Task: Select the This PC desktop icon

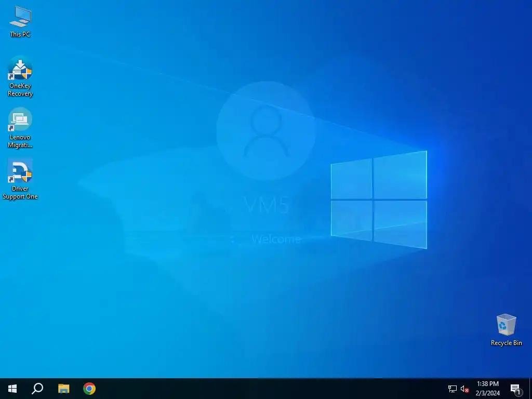Action: click(20, 21)
